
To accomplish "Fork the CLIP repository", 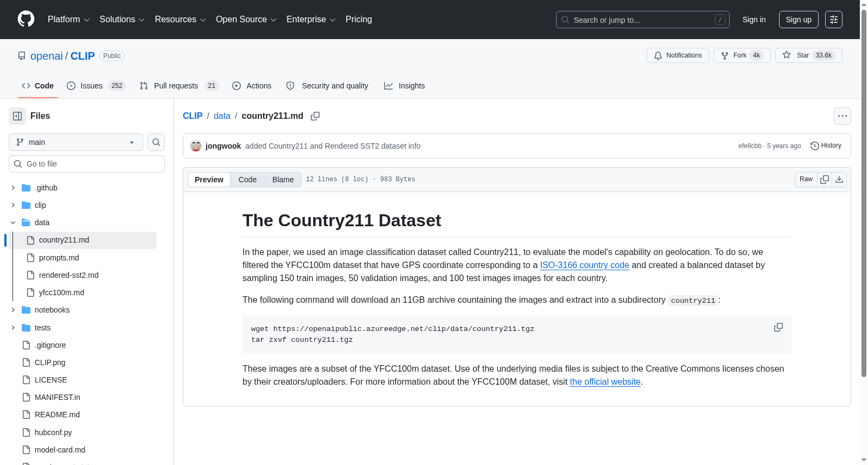I will pos(742,55).
